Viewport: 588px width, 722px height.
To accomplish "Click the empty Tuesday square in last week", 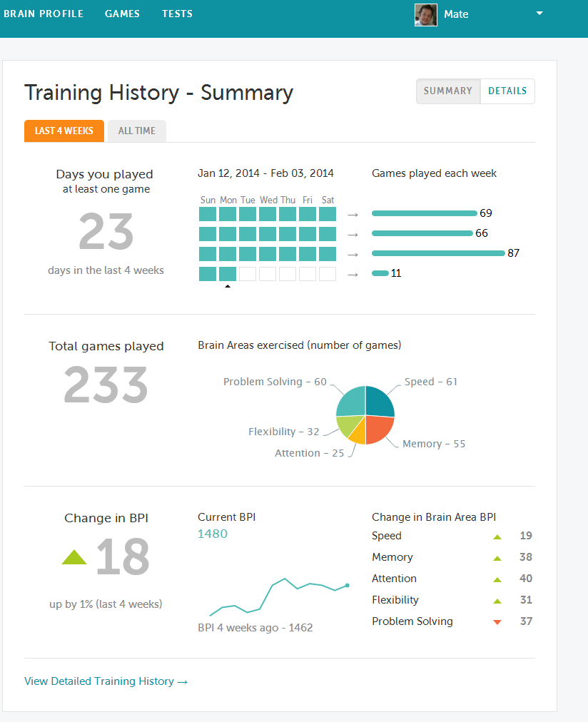I will pyautogui.click(x=248, y=274).
